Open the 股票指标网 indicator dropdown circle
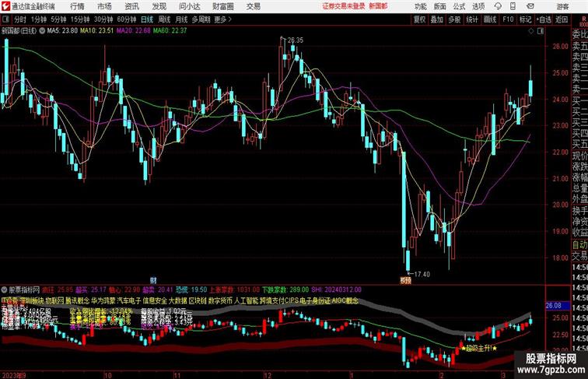 click(4, 290)
